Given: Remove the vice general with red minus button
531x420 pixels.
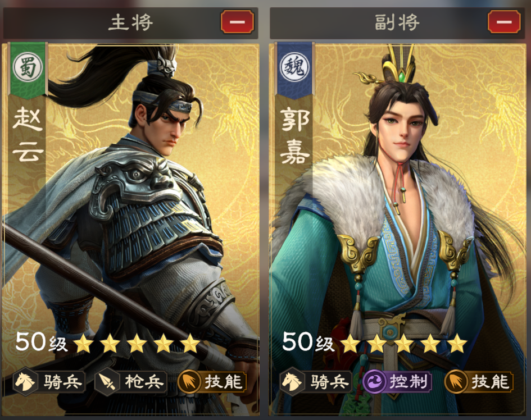Looking at the screenshot, I should tap(504, 22).
